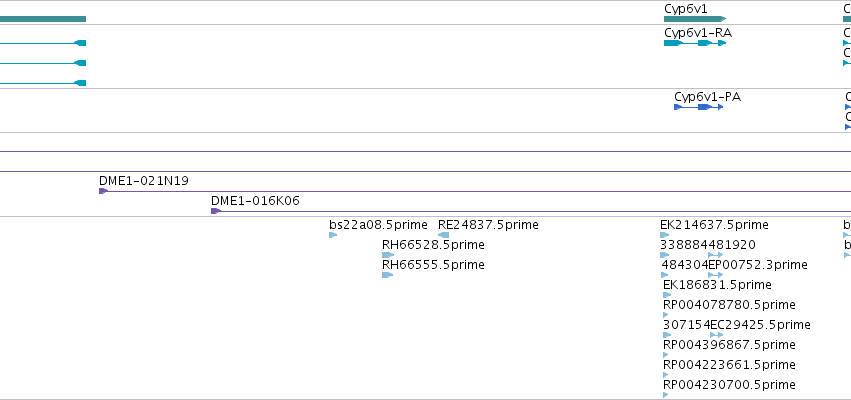Click the RP004223661.5prime label

pyautogui.click(x=729, y=365)
